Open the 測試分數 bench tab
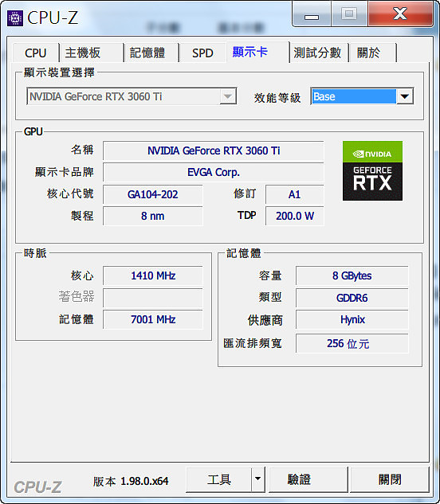 coord(319,53)
